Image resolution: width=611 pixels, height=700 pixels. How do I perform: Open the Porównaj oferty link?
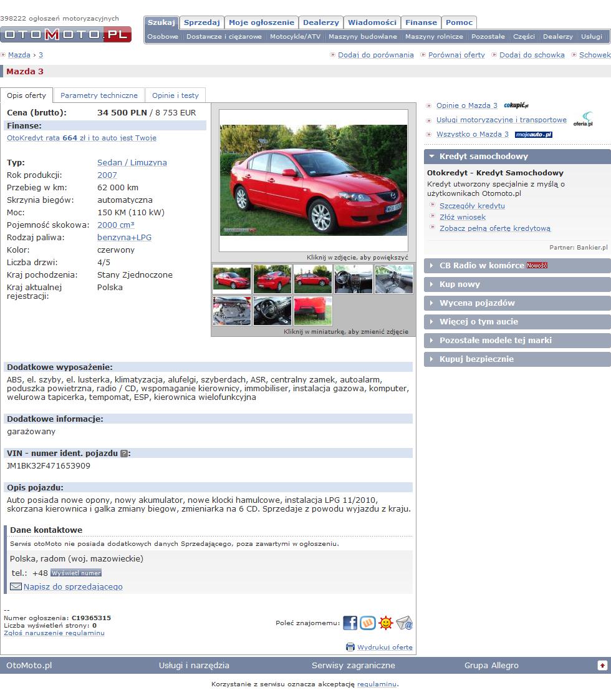(x=456, y=55)
